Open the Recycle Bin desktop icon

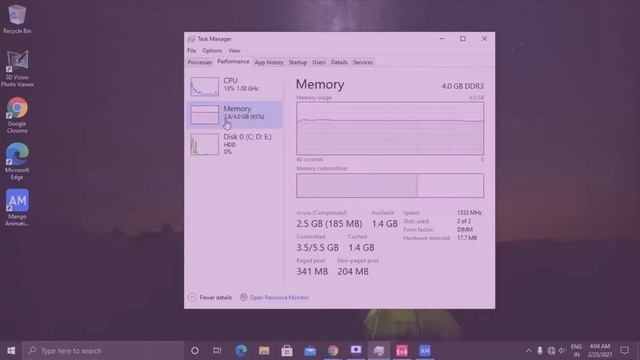coord(17,19)
